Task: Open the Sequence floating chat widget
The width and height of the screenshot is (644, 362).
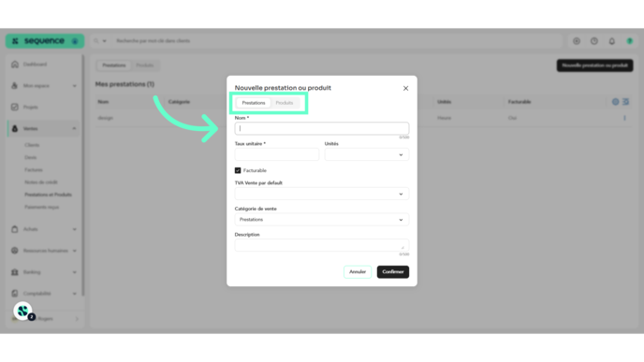Action: [23, 311]
